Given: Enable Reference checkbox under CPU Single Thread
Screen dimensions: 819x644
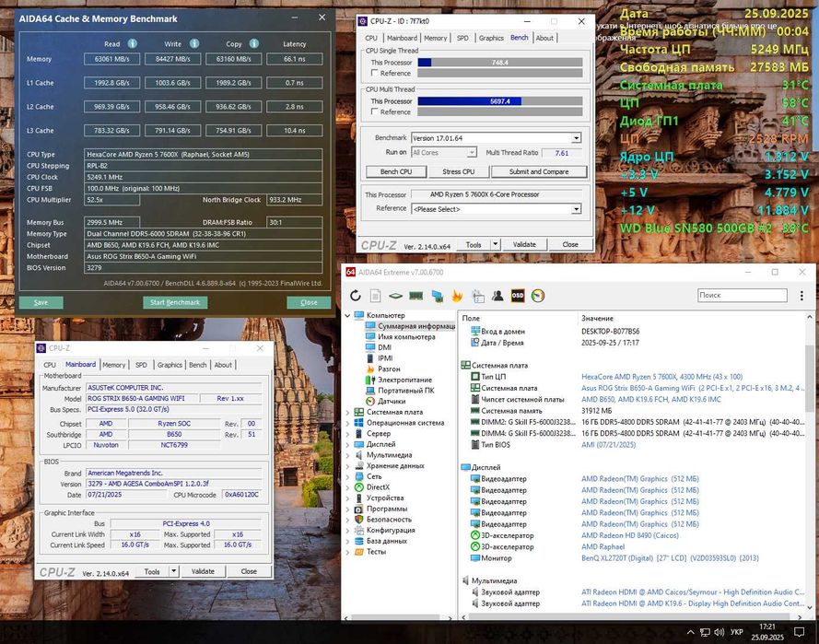Looking at the screenshot, I should 375,73.
